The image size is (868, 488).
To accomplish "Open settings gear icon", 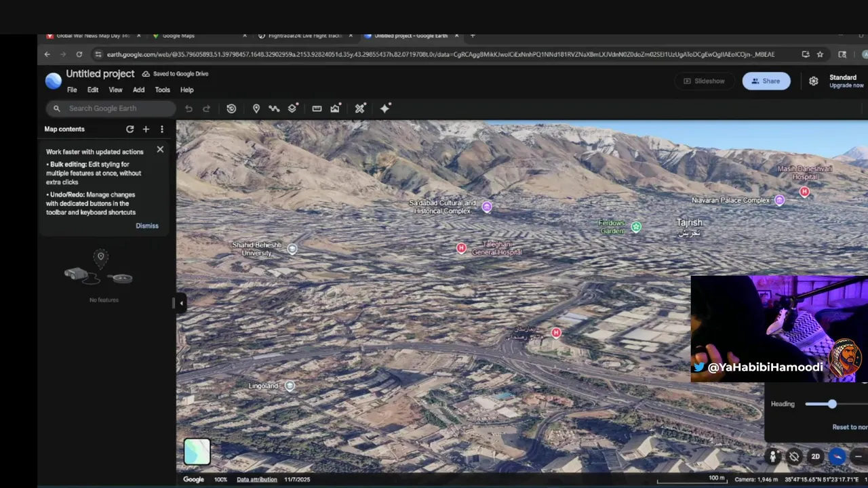I will pyautogui.click(x=814, y=81).
